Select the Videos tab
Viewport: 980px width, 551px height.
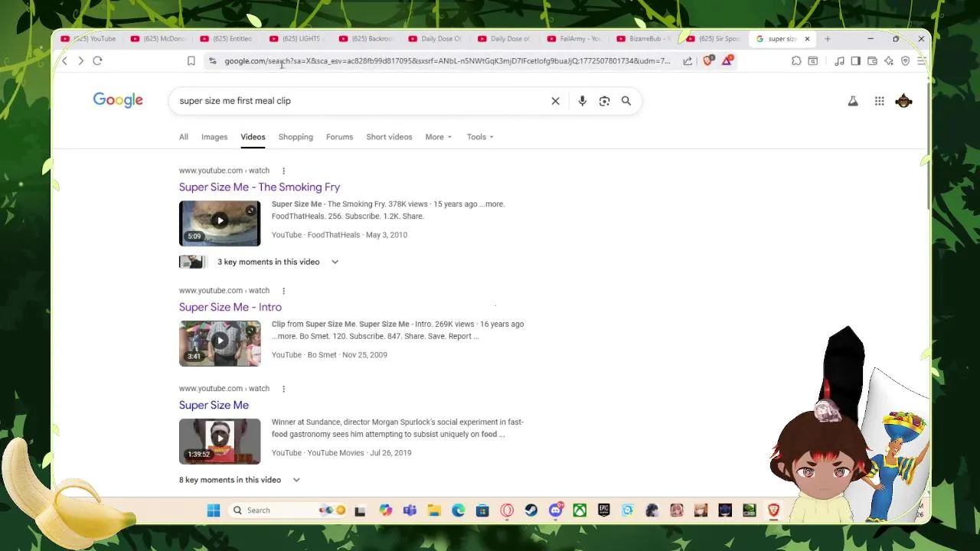pyautogui.click(x=253, y=137)
